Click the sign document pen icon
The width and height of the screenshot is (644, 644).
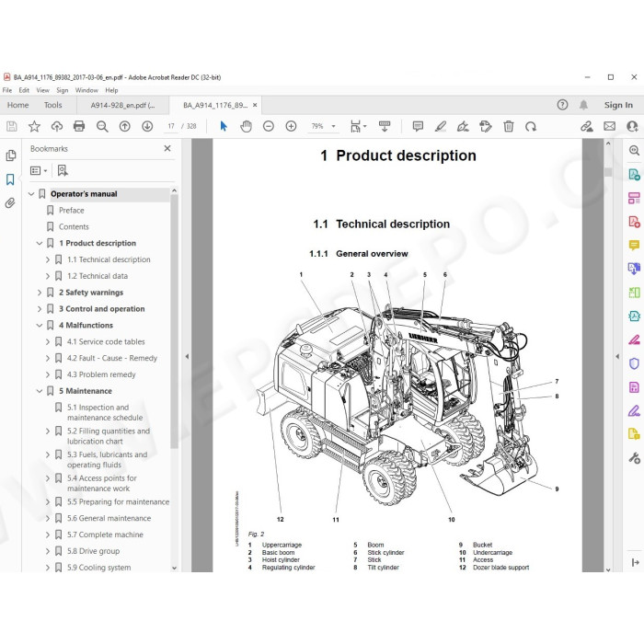463,126
